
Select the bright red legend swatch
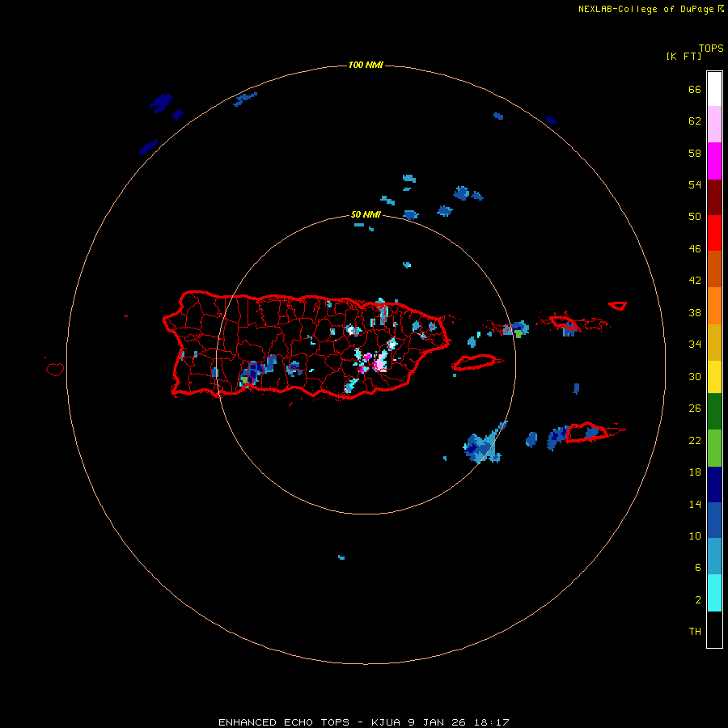[x=714, y=233]
